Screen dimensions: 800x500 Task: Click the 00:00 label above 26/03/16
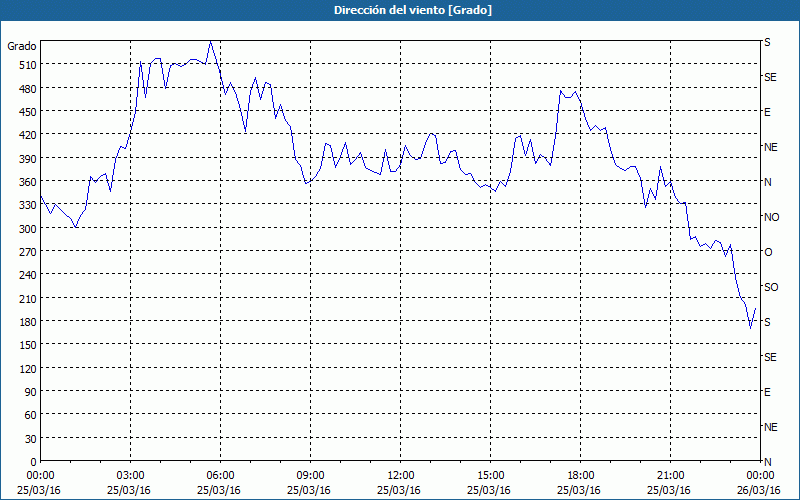pyautogui.click(x=760, y=475)
